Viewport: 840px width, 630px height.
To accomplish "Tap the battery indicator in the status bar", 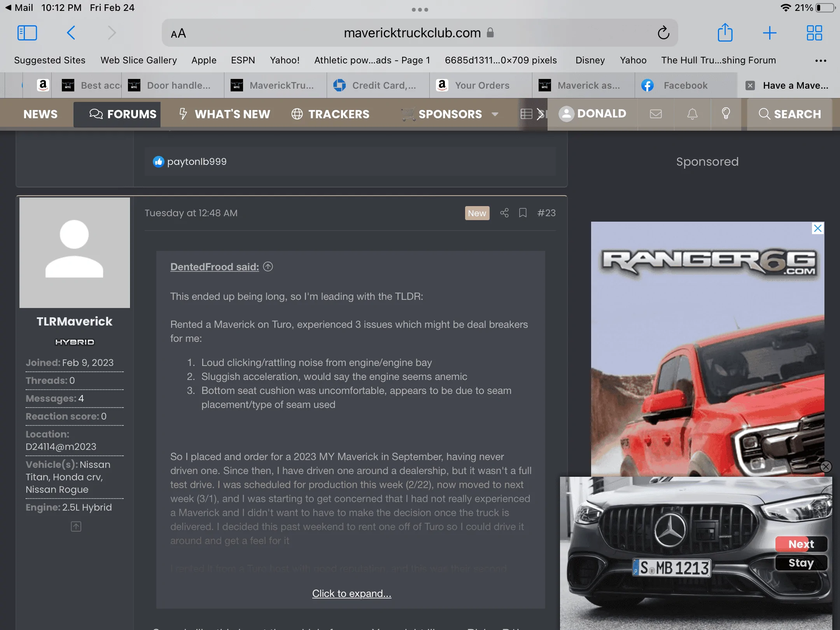I will 826,8.
